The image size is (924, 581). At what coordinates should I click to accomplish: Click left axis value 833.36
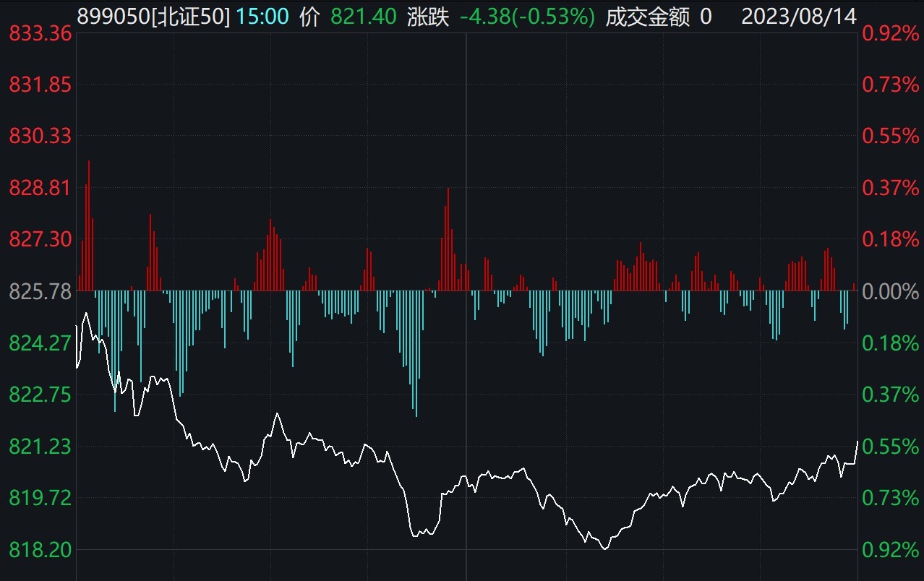point(40,33)
